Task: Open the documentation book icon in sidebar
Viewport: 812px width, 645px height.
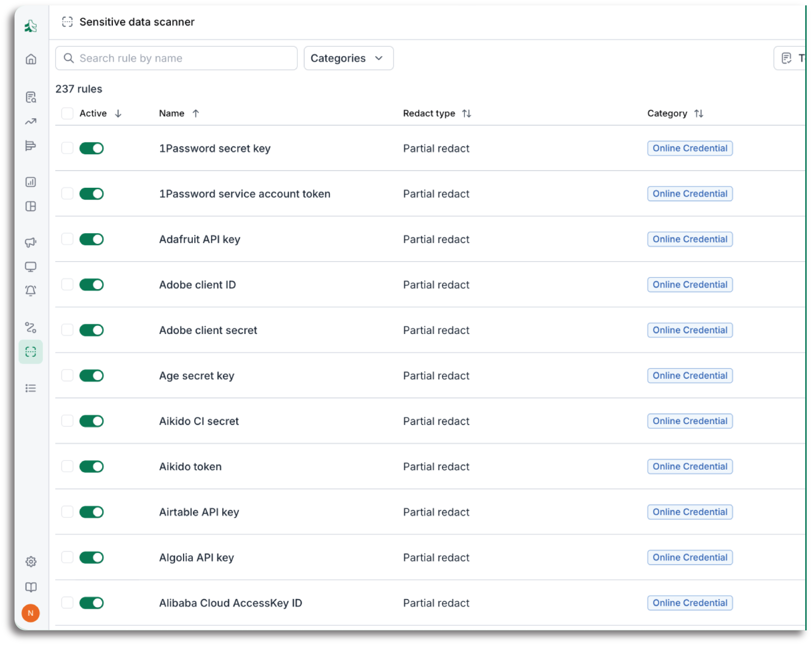Action: [31, 587]
